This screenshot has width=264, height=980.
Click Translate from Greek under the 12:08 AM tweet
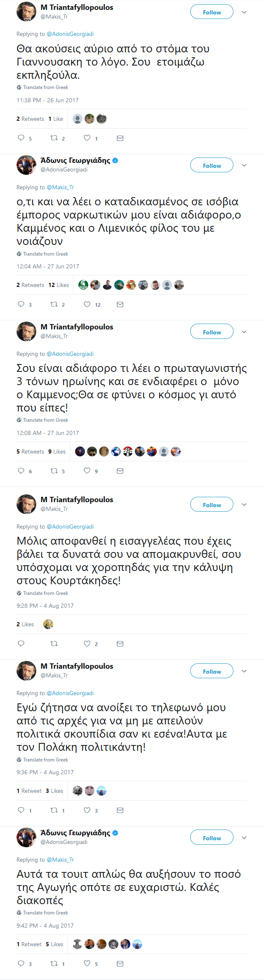point(45,420)
